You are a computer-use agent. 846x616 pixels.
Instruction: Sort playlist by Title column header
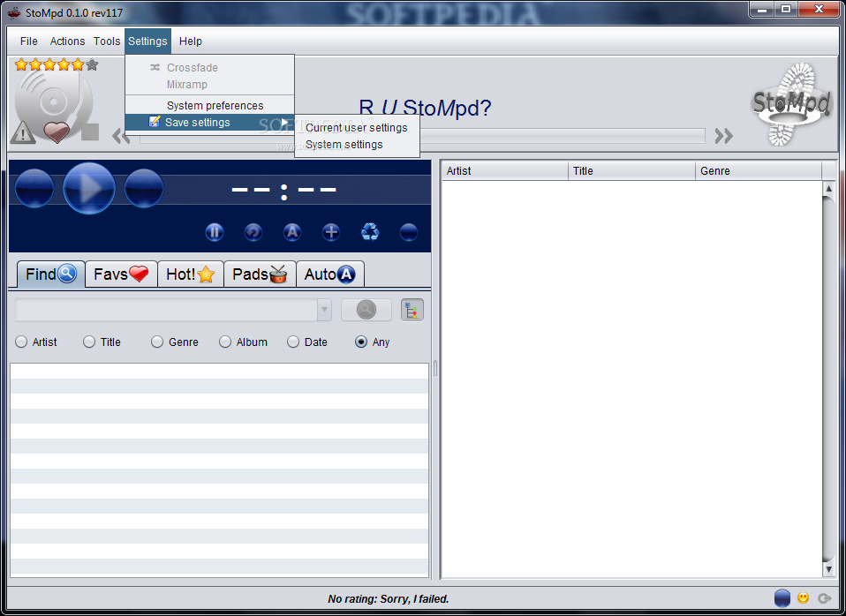coord(631,171)
